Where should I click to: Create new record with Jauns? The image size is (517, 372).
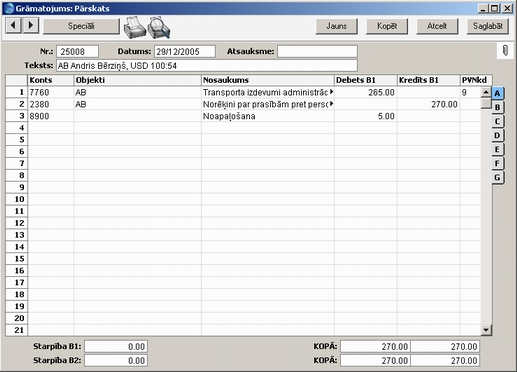(336, 26)
